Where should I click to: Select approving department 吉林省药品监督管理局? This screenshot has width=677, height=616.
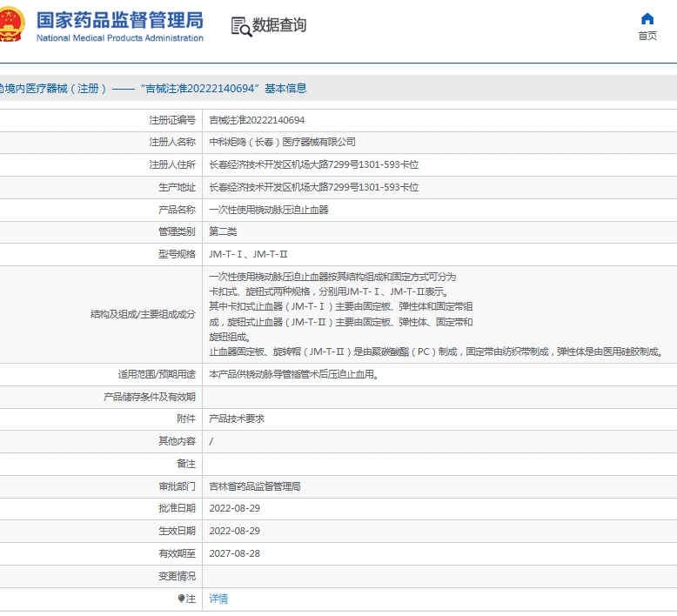[255, 486]
